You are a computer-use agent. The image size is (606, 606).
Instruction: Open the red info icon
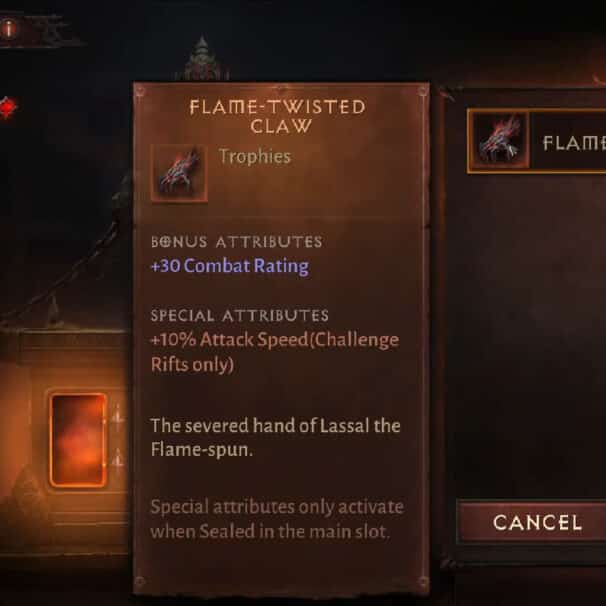9,28
